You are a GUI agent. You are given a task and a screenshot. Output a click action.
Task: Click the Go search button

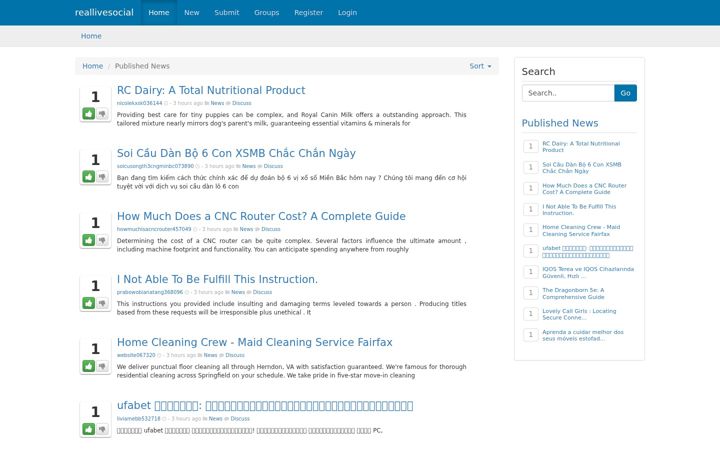coord(625,93)
